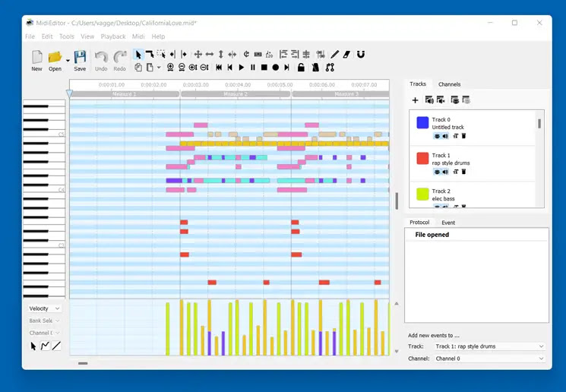Toggle the screen lock padlock
The image size is (566, 392).
point(301,67)
